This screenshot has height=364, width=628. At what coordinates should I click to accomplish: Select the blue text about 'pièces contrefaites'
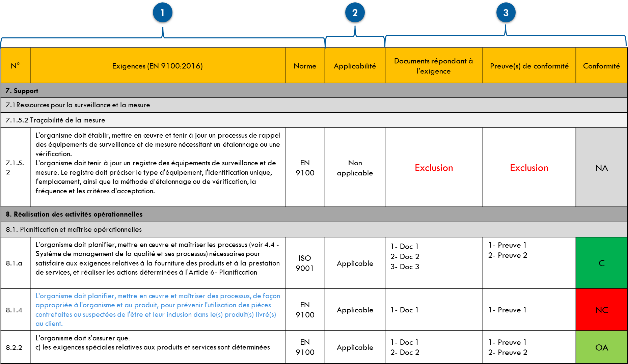[x=158, y=310]
